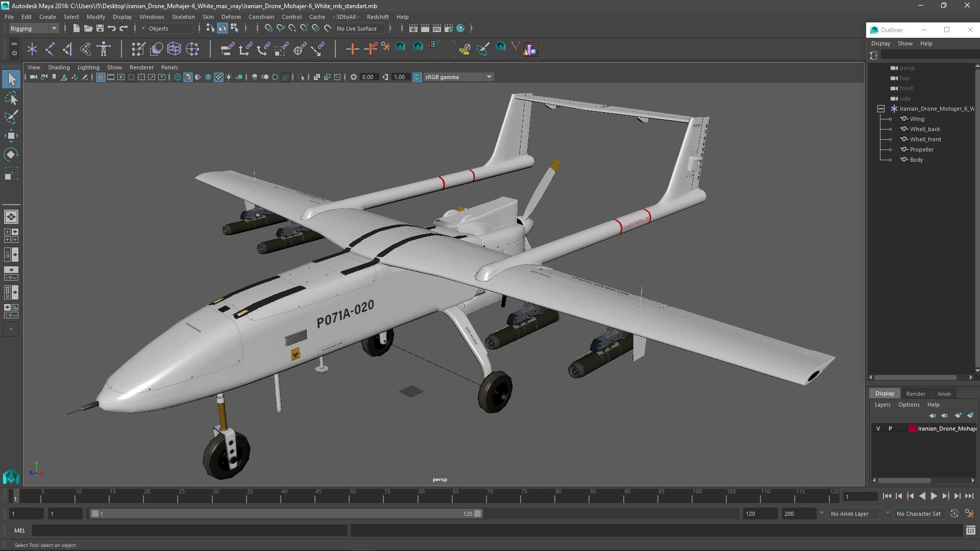Screen dimensions: 980x551
Task: Activate the Lasso select tool
Action: tap(11, 98)
